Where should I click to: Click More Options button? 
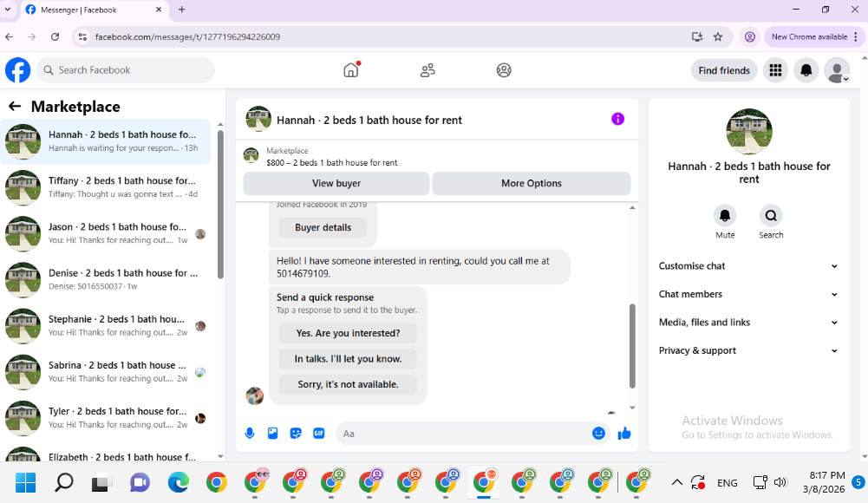531,183
